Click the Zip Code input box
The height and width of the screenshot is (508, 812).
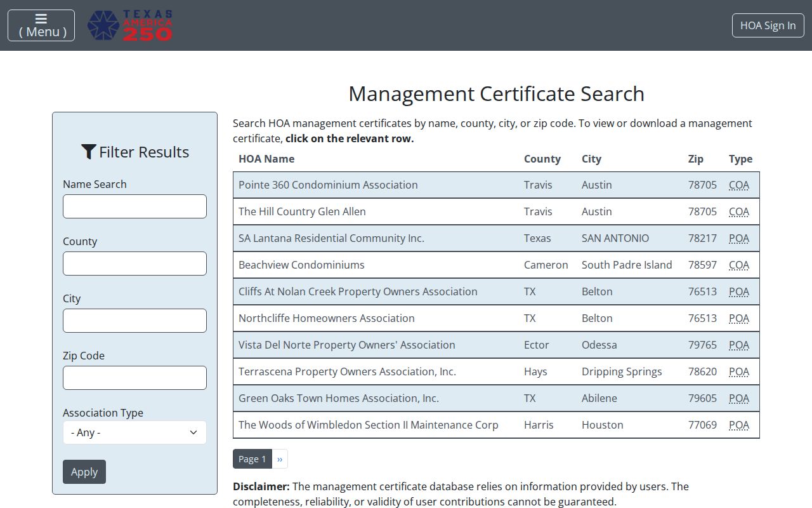coord(134,378)
